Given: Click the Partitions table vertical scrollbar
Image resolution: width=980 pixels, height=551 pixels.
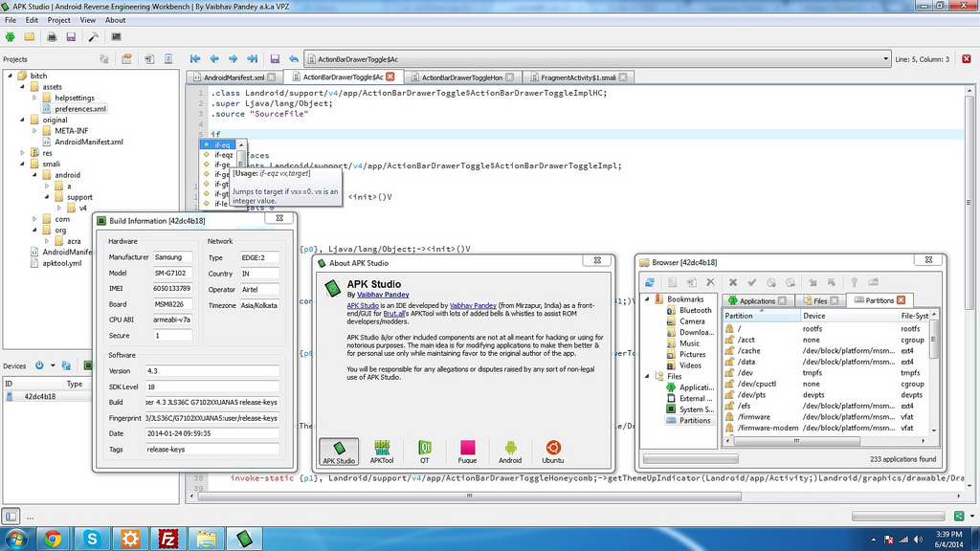Looking at the screenshot, I should (934, 340).
